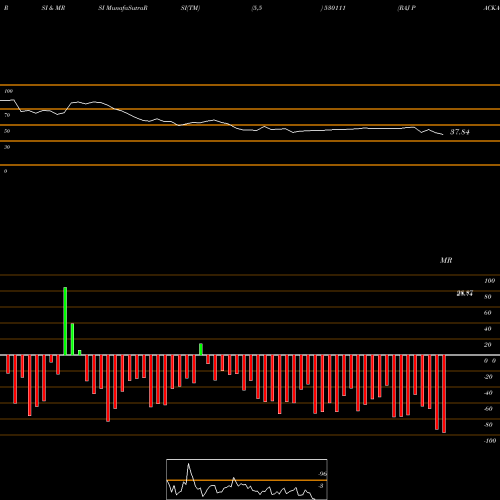This screenshot has width=500, height=500.
Task: Click the 80 label on the MR axis
Action: (488, 297)
